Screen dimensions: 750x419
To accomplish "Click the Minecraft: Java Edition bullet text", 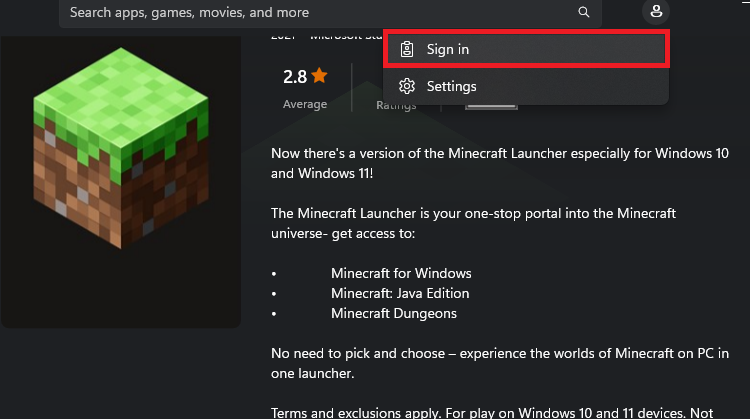I will [x=400, y=293].
